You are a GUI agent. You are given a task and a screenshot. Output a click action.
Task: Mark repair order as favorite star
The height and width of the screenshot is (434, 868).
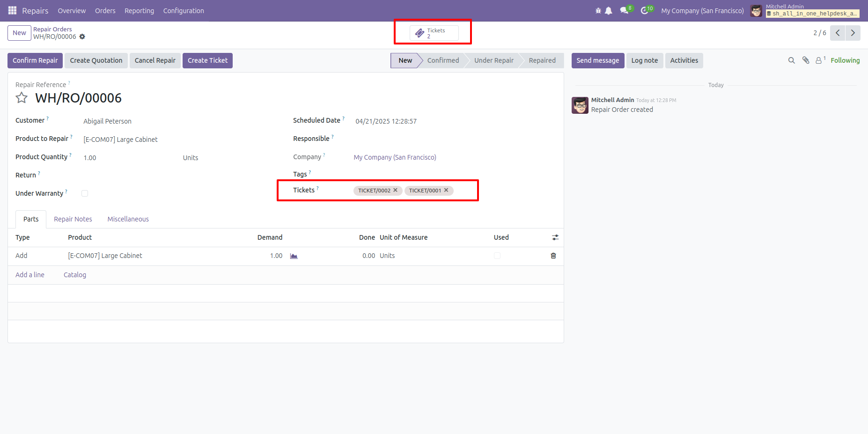[22, 98]
